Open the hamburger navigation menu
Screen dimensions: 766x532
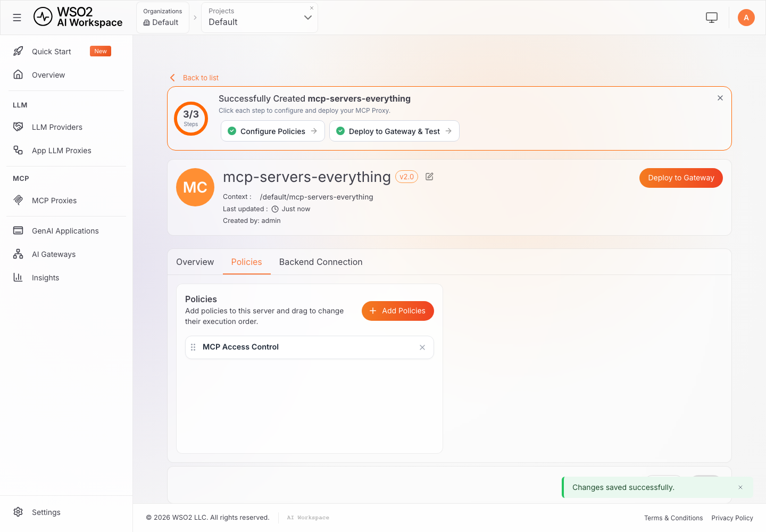(x=17, y=18)
